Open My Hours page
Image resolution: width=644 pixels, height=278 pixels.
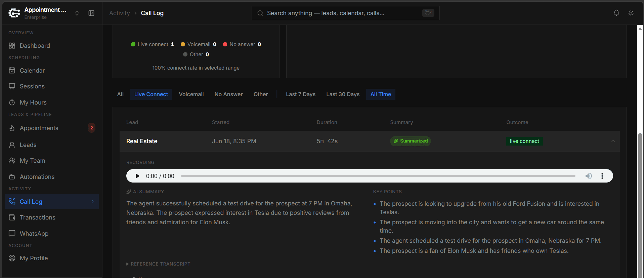pos(52,103)
